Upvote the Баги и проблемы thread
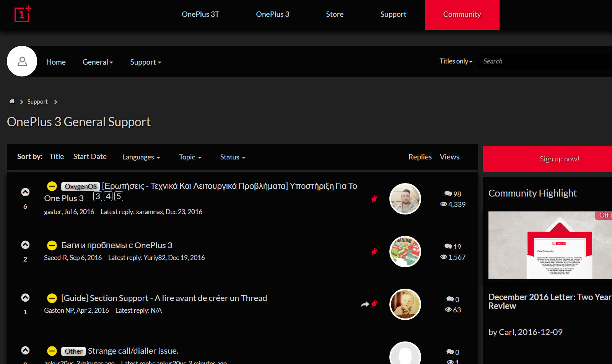This screenshot has height=364, width=612. pyautogui.click(x=25, y=245)
